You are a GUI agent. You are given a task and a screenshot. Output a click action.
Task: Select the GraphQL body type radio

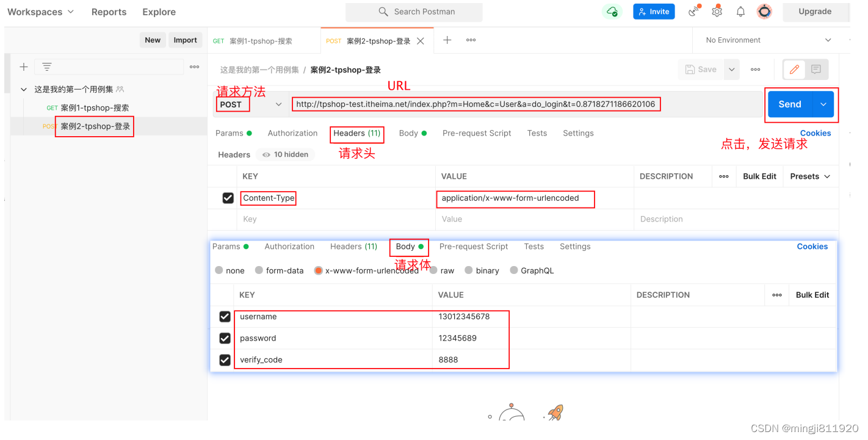point(514,270)
